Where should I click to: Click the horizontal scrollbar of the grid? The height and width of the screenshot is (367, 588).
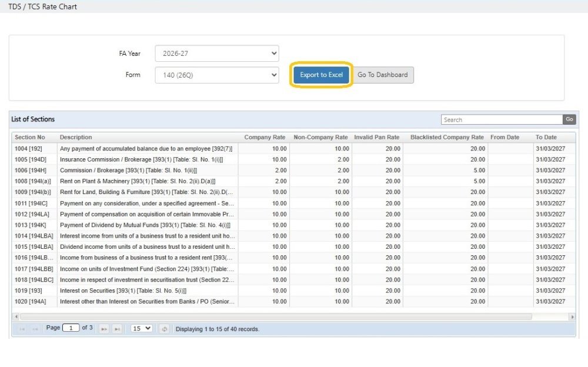pos(276,317)
